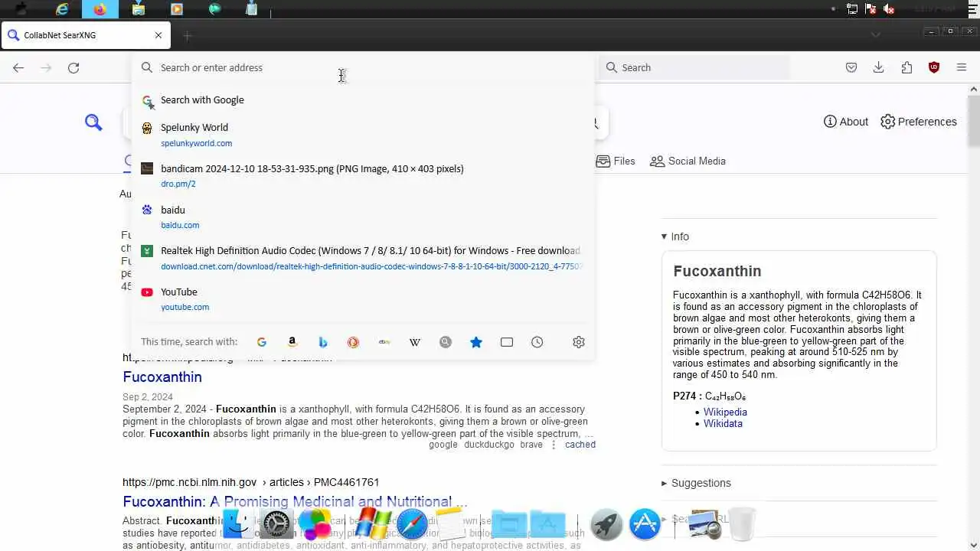Search this time with Wikipedia icon
Viewport: 980px width, 551px height.
coord(415,342)
